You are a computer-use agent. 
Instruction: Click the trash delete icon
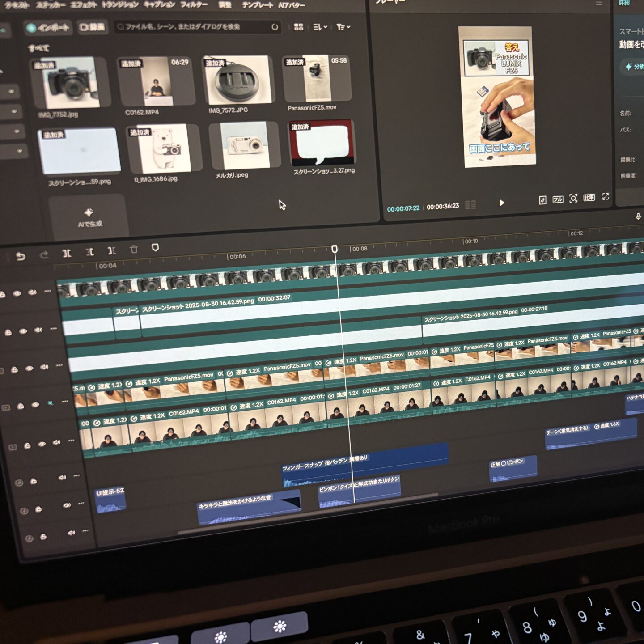(x=134, y=249)
